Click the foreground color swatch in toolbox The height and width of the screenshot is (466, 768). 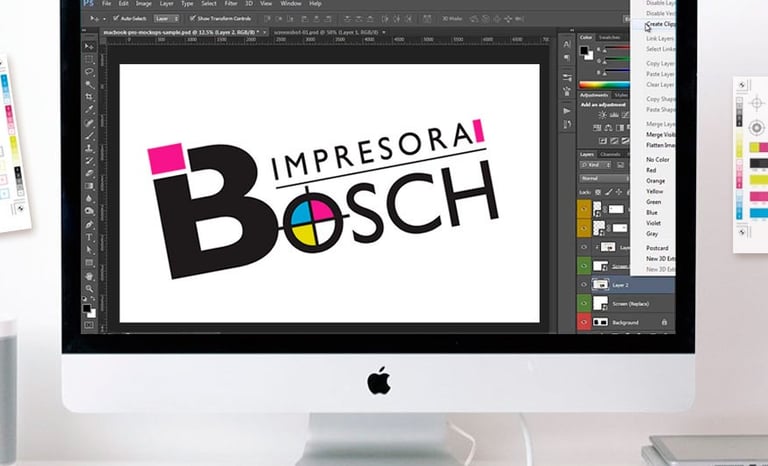point(86,308)
